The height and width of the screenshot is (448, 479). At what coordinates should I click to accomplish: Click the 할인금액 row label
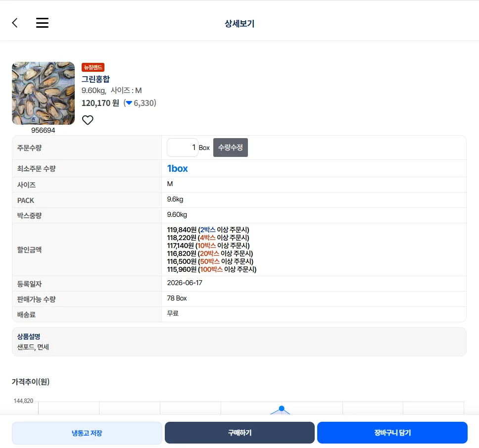coord(29,249)
